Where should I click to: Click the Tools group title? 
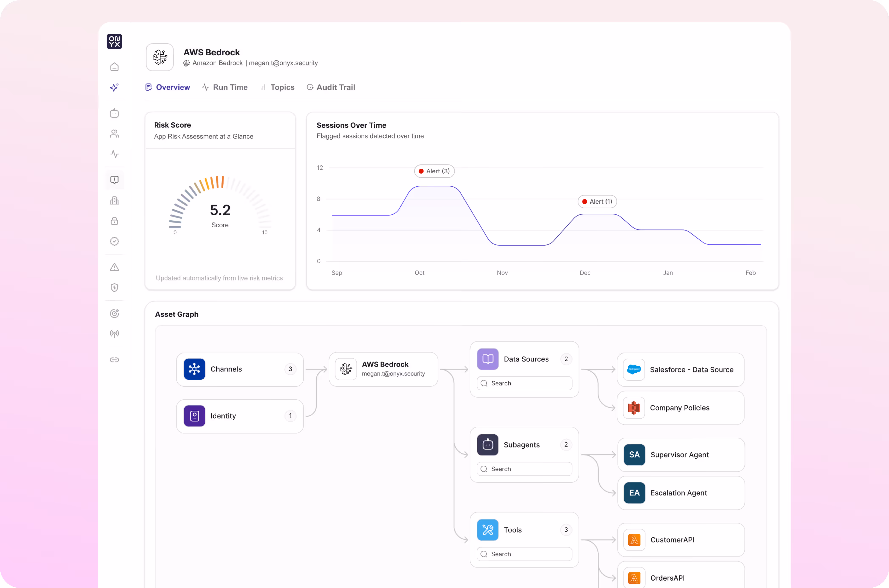pyautogui.click(x=513, y=530)
